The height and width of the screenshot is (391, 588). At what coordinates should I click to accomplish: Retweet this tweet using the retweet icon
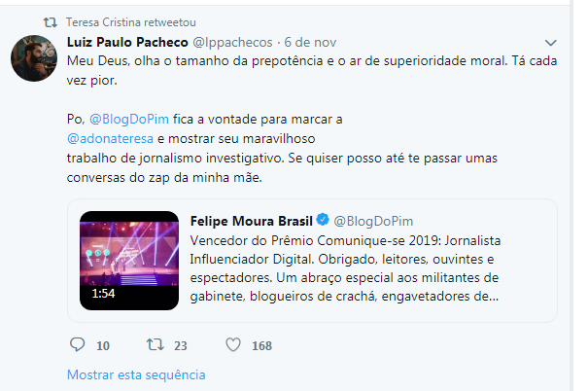(154, 344)
